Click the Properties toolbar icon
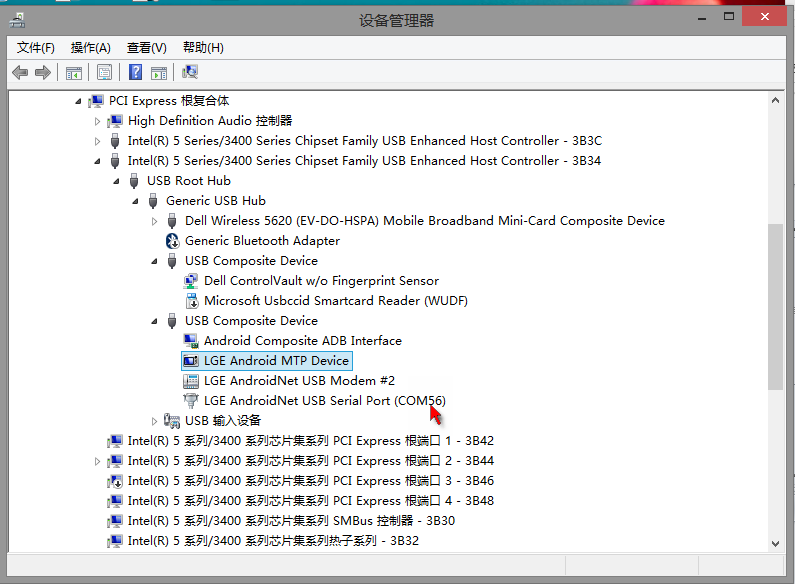The width and height of the screenshot is (795, 584). click(103, 72)
